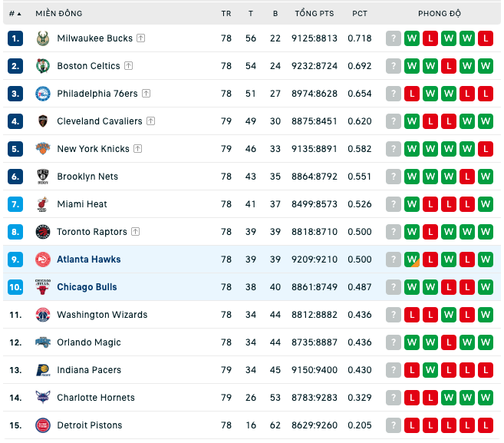
Task: Click promotion arrow icon beside Toronto Raptors
Action: [136, 232]
